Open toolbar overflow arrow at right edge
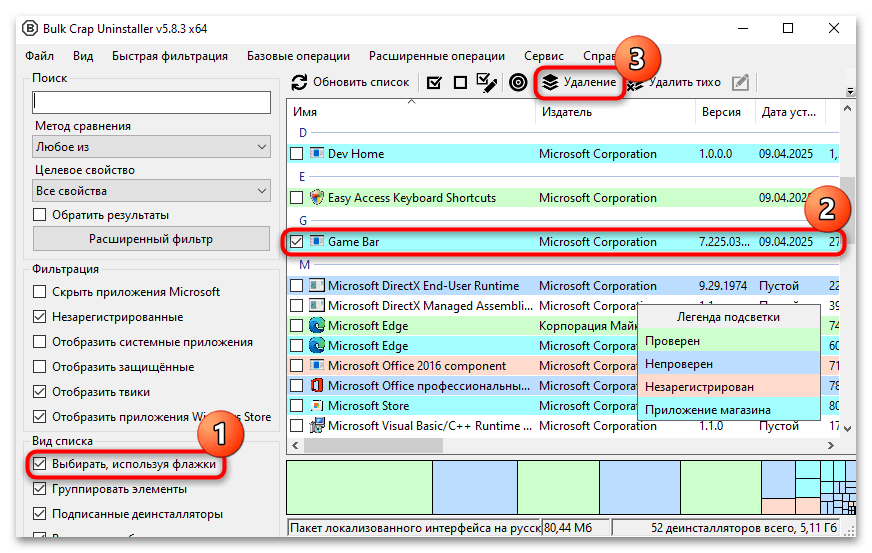The image size is (872, 553). [850, 91]
